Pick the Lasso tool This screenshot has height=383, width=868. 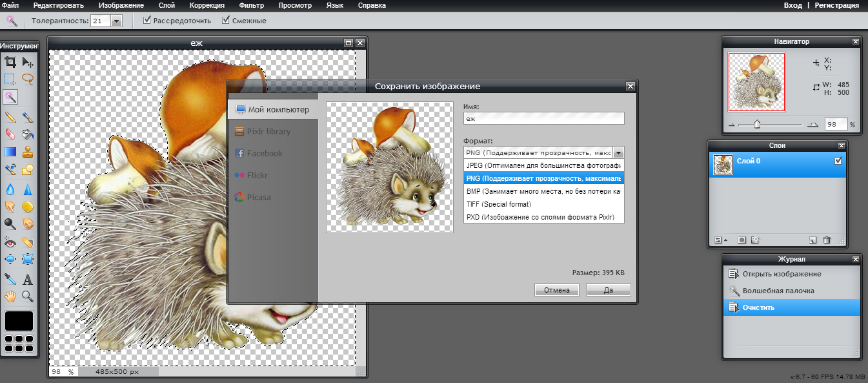[x=28, y=79]
